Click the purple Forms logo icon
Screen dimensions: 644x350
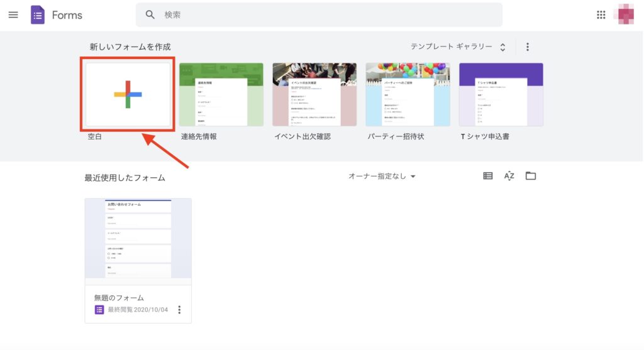(37, 15)
